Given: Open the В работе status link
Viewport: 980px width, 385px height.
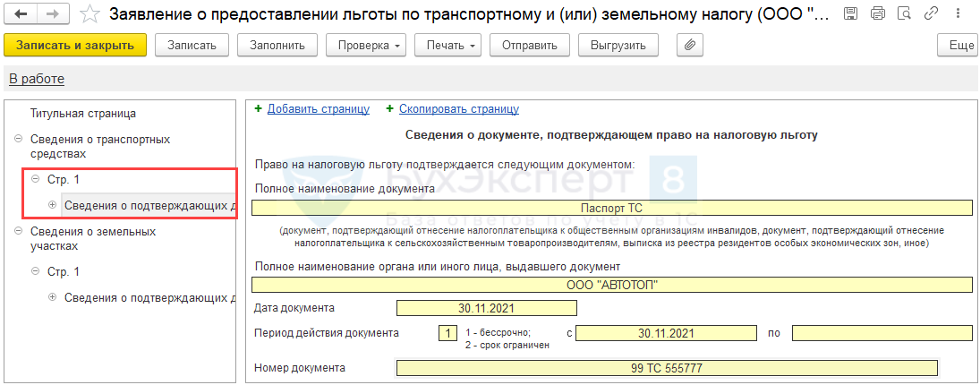Looking at the screenshot, I should coord(37,79).
